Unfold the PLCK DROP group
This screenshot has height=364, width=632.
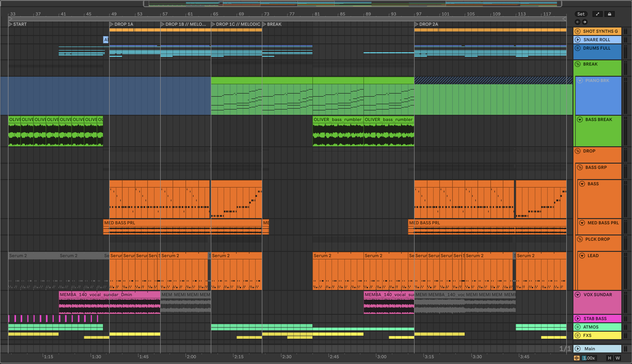point(580,239)
